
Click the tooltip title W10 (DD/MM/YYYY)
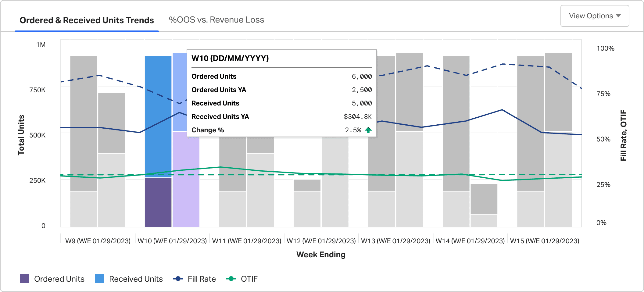[x=230, y=58]
